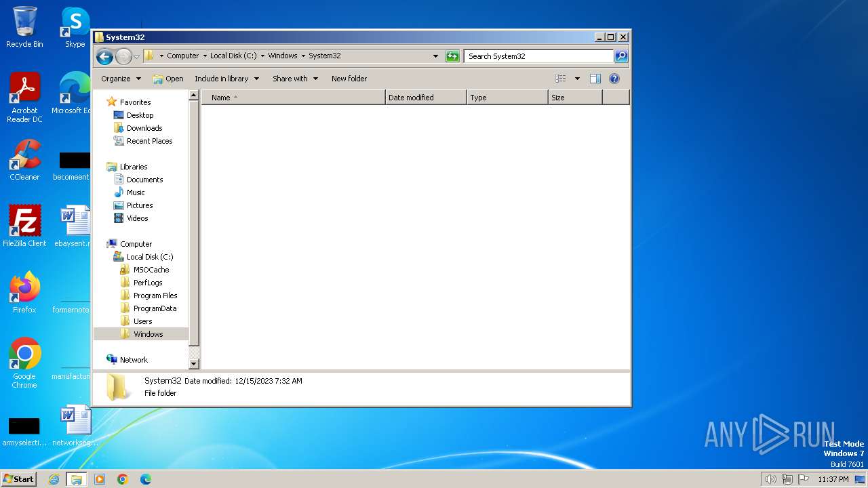Click the volume speaker tray icon
The image size is (868, 488).
coord(770,479)
